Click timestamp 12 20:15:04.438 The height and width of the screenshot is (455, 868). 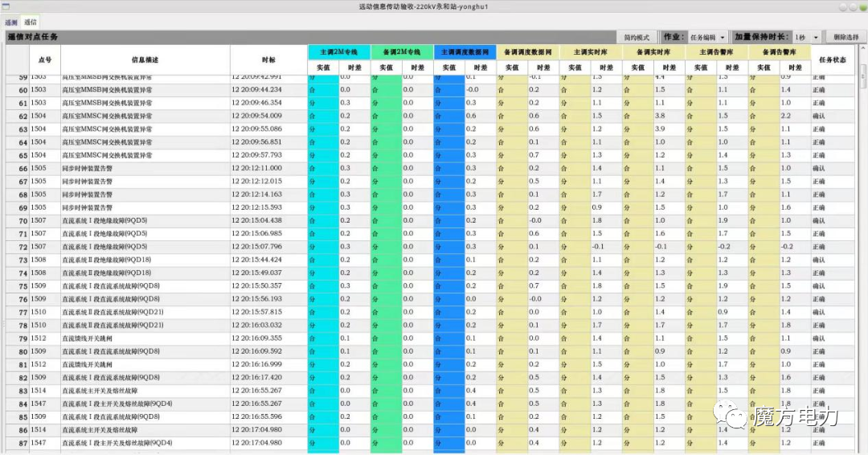(256, 220)
